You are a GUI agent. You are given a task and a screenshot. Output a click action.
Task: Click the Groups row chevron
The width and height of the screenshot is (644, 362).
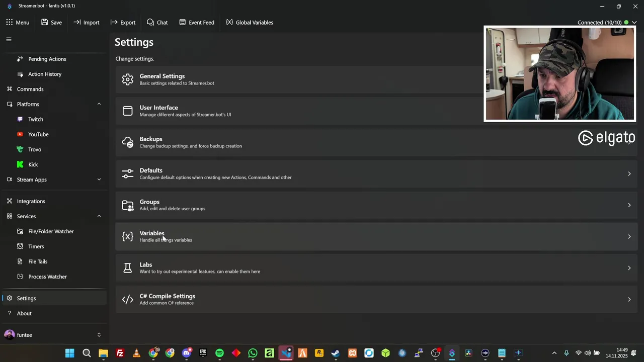tap(629, 205)
